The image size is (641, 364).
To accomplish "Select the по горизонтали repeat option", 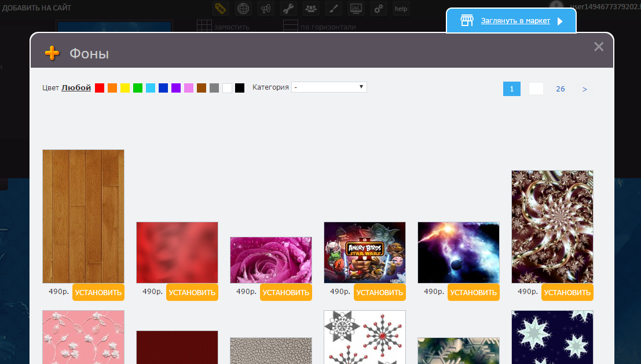I will click(328, 27).
